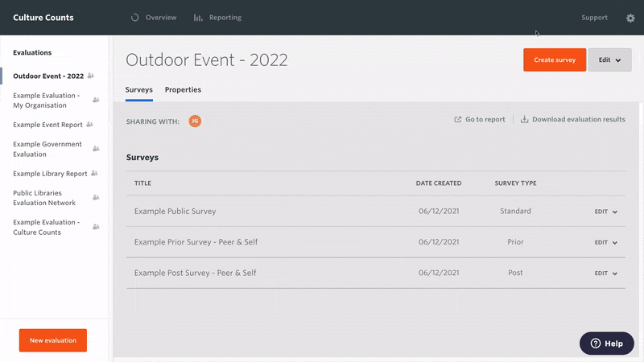644x362 pixels.
Task: Expand the Edit dropdown beside Create survey
Action: (609, 60)
